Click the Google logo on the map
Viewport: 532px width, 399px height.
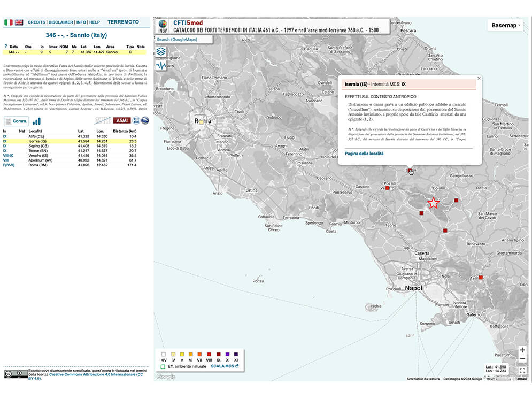click(166, 377)
